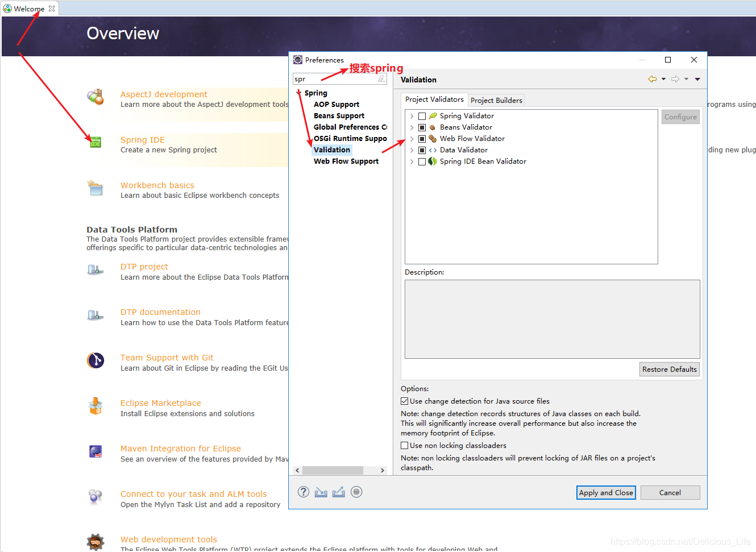756x552 pixels.
Task: Click Apply and Close button
Action: coord(606,493)
